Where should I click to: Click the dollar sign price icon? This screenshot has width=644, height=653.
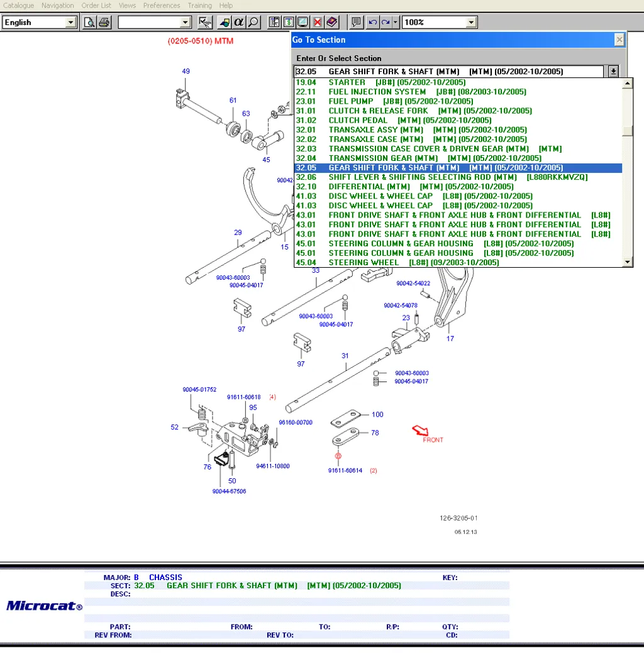click(289, 22)
